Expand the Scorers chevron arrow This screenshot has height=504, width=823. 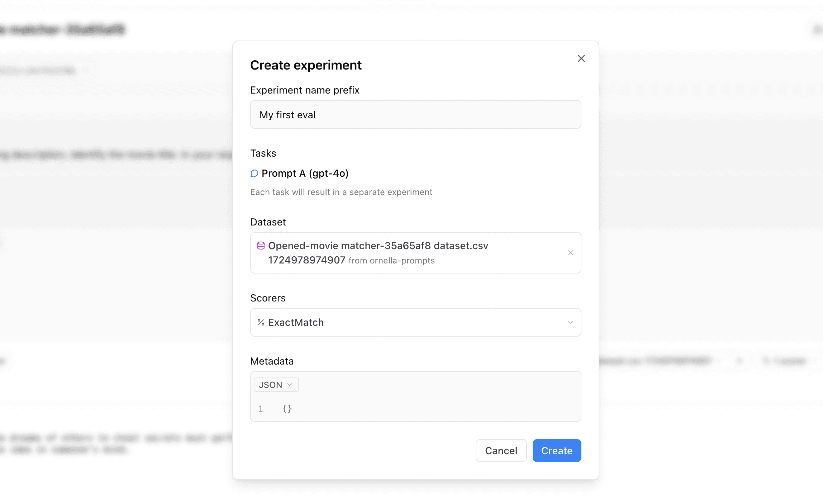(x=570, y=322)
